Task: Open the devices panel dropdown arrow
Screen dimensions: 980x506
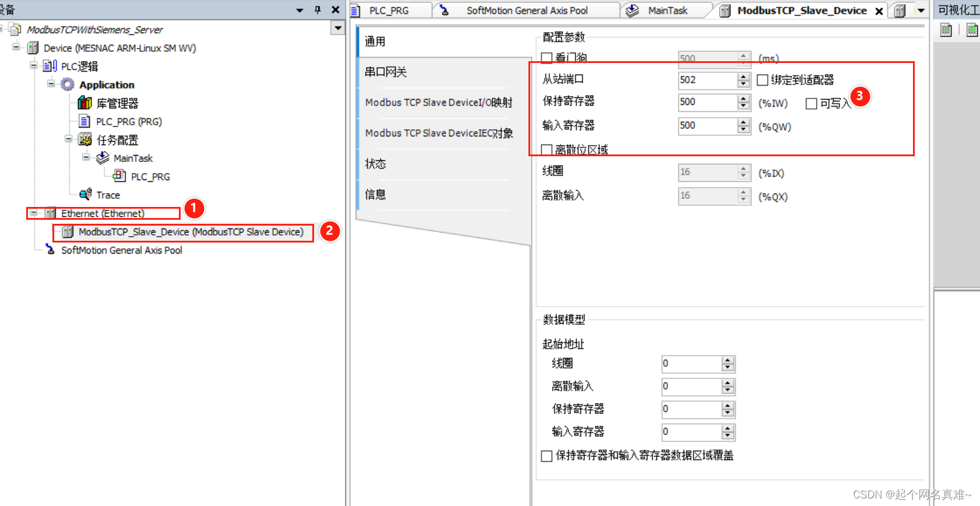Action: (299, 10)
